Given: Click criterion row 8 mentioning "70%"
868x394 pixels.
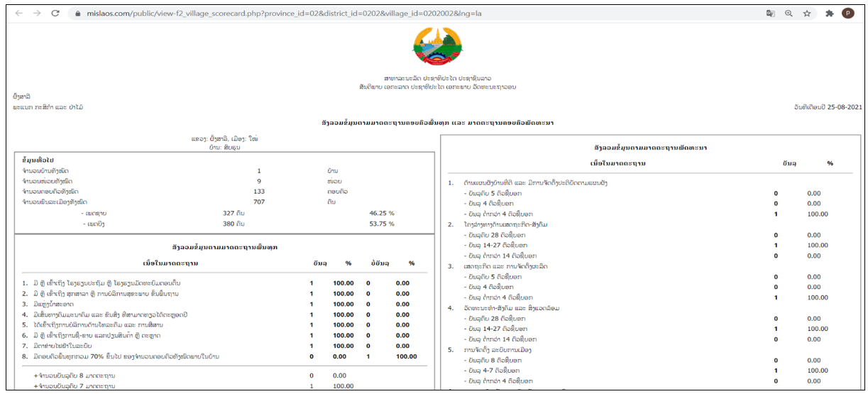Looking at the screenshot, I should coord(219,356).
